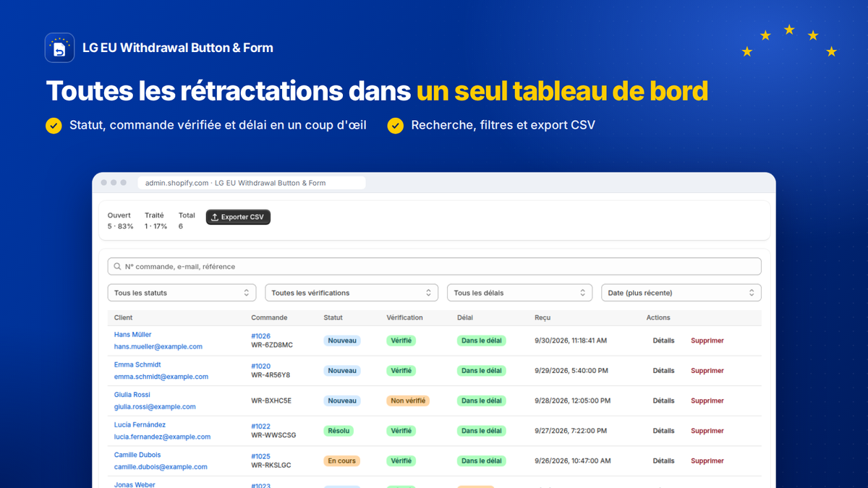Click email giulia.rossi@example.com
Viewport: 868px width, 488px height.
pos(155,407)
